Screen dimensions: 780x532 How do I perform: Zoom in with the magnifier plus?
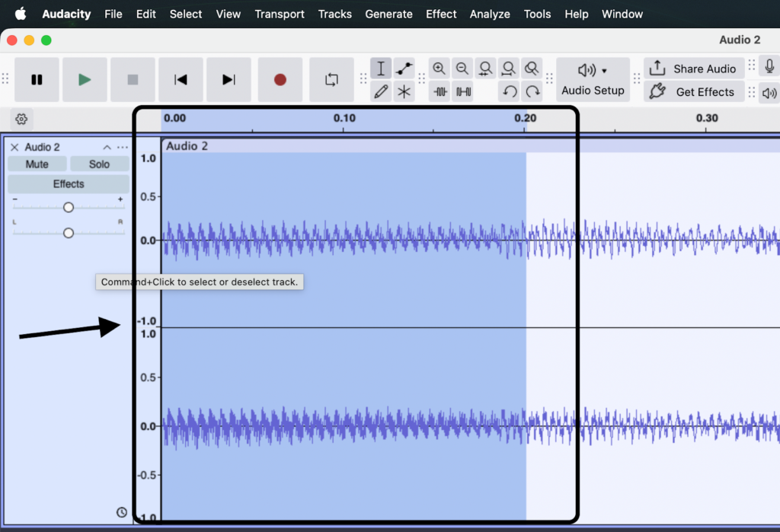tap(440, 68)
